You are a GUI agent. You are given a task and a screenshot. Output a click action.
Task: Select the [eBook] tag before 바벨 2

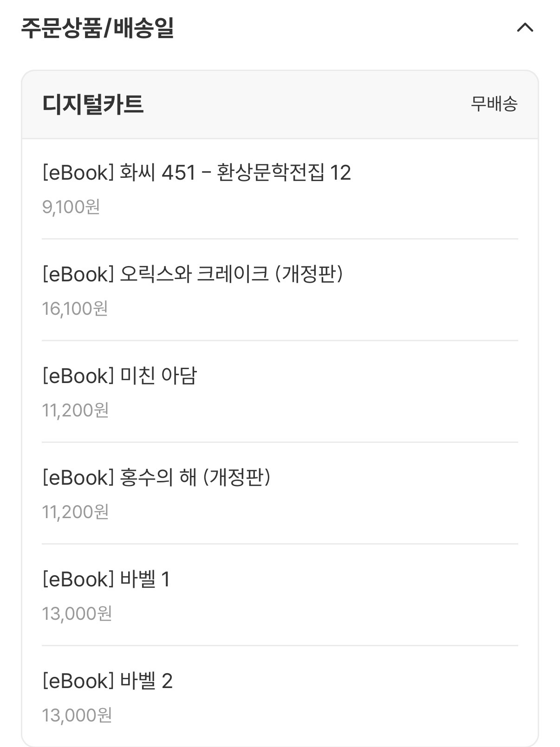78,681
